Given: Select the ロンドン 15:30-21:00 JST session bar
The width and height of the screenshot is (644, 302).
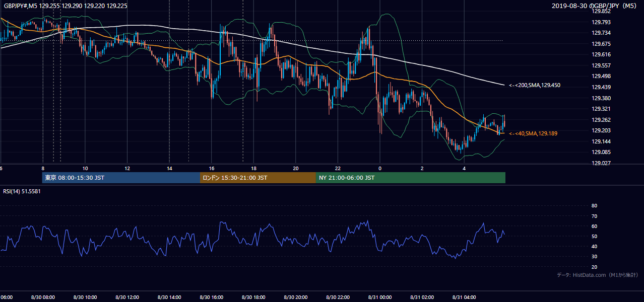Looking at the screenshot, I should [258, 178].
